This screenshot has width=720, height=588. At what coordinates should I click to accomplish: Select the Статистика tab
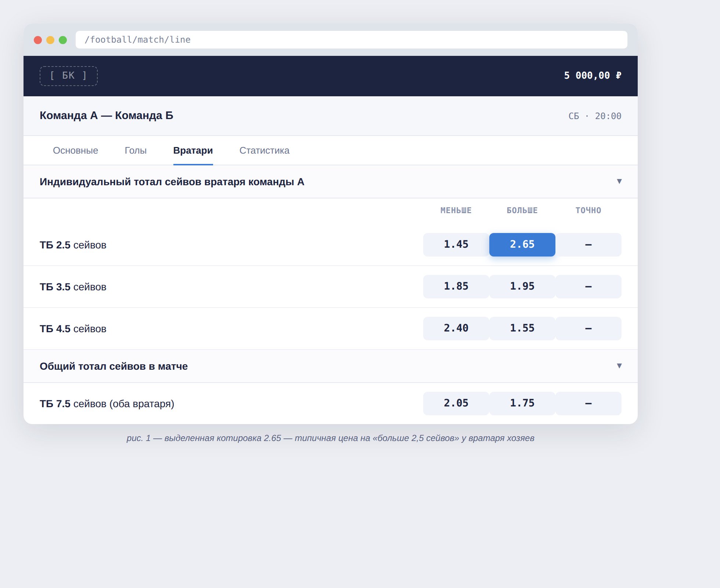click(264, 151)
